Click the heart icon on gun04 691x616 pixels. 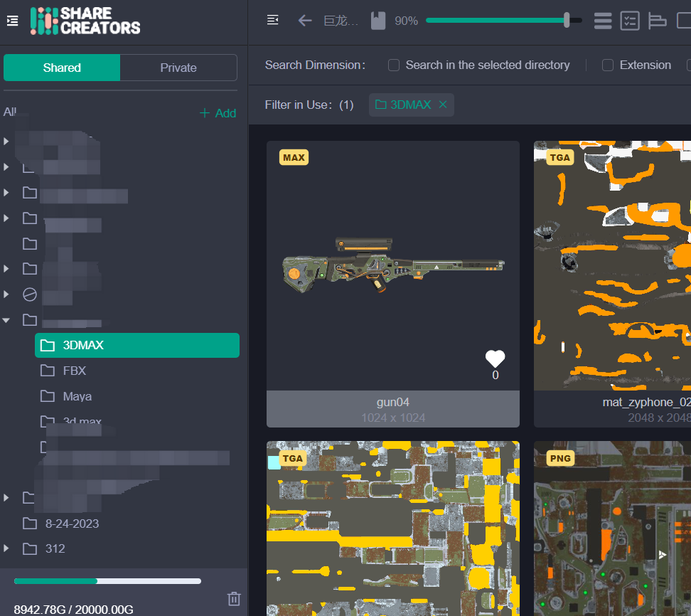(x=495, y=359)
